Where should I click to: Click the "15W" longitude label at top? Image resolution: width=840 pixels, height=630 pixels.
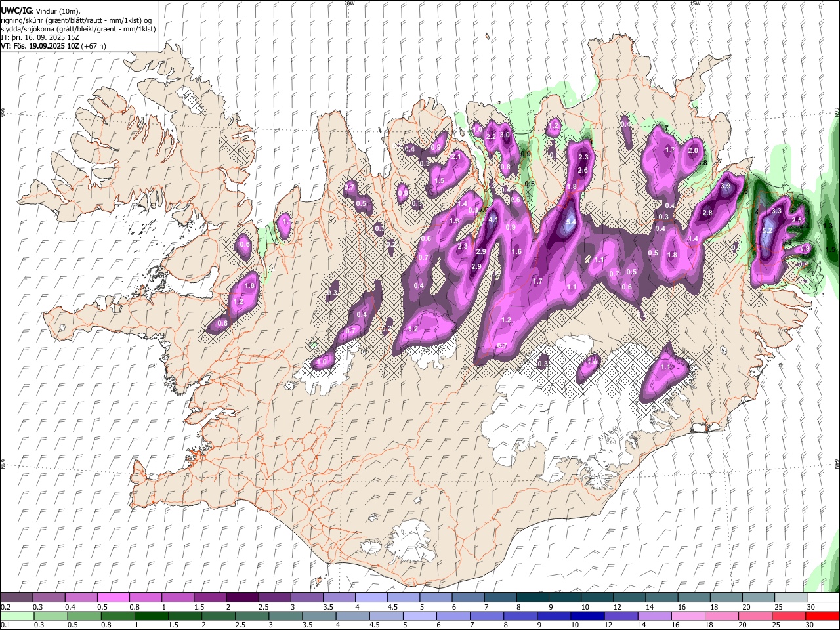(x=694, y=3)
